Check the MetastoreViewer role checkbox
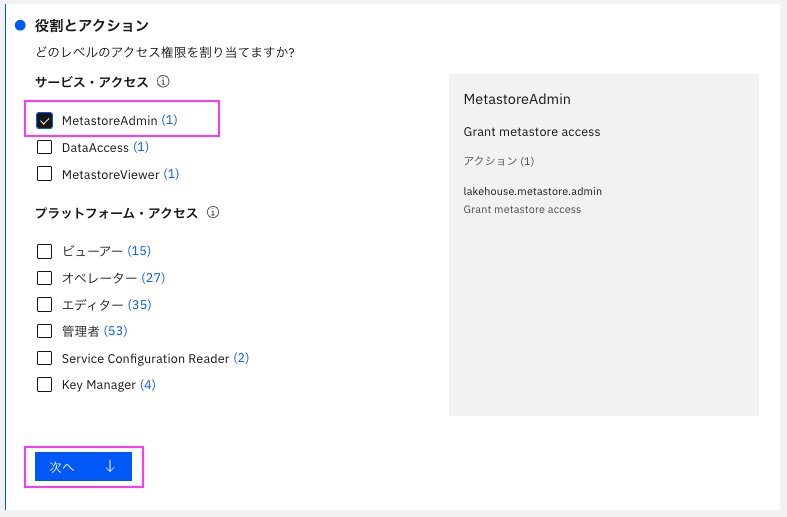 tap(45, 174)
